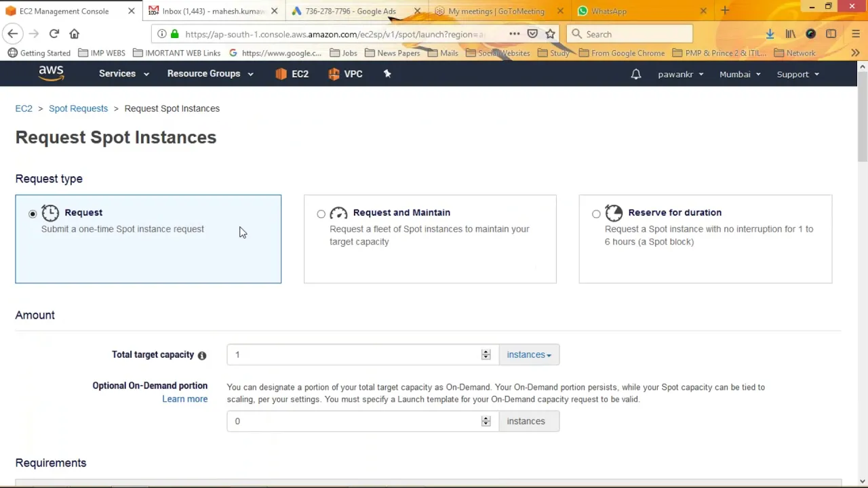
Task: Open the IMP WEBS bookmarks folder
Action: [102, 53]
